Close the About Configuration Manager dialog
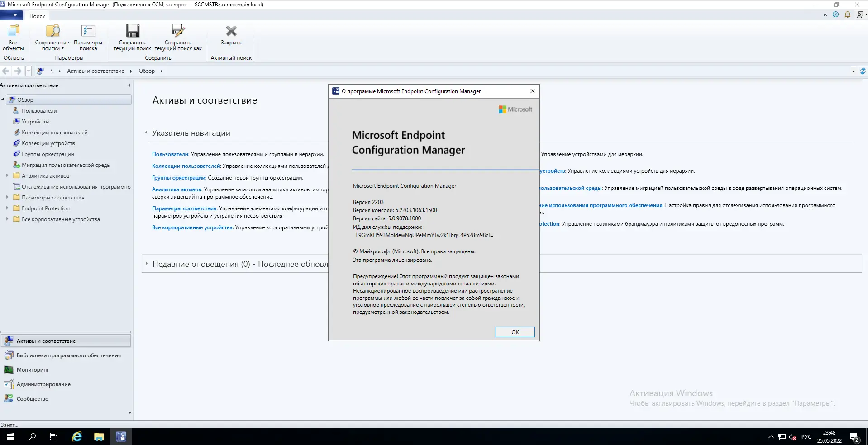 pyautogui.click(x=533, y=91)
